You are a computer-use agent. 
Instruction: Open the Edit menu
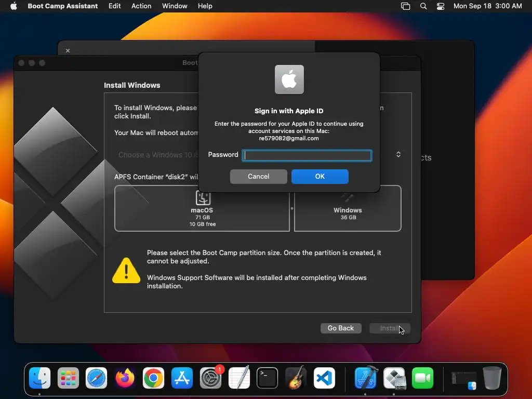click(114, 6)
